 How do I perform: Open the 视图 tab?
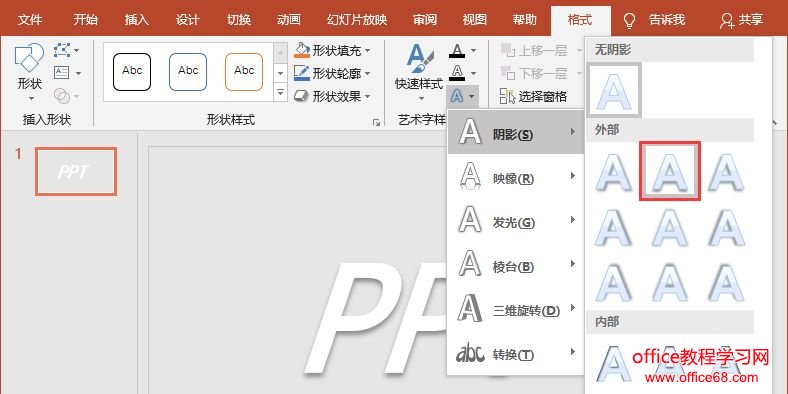[x=474, y=20]
